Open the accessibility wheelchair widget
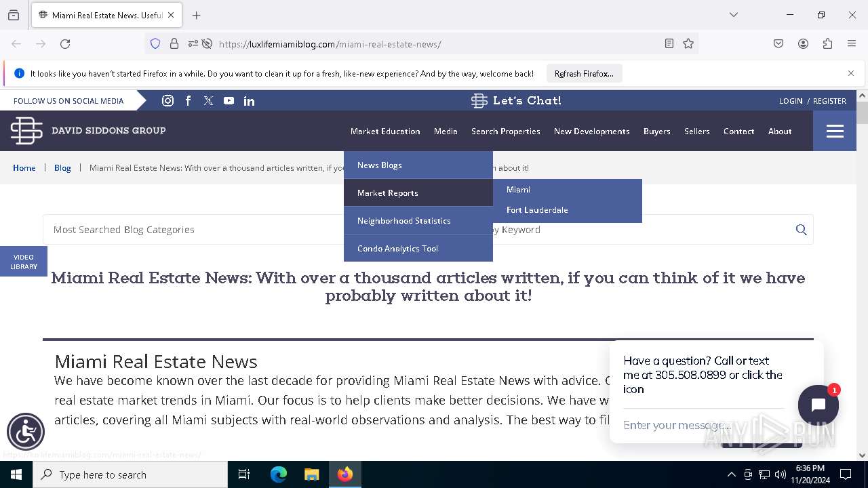Viewport: 868px width, 488px height. (x=26, y=432)
